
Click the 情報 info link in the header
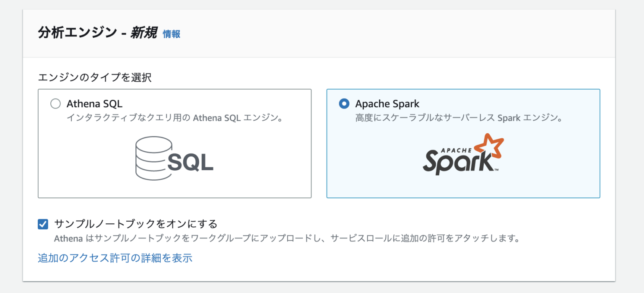pos(171,35)
